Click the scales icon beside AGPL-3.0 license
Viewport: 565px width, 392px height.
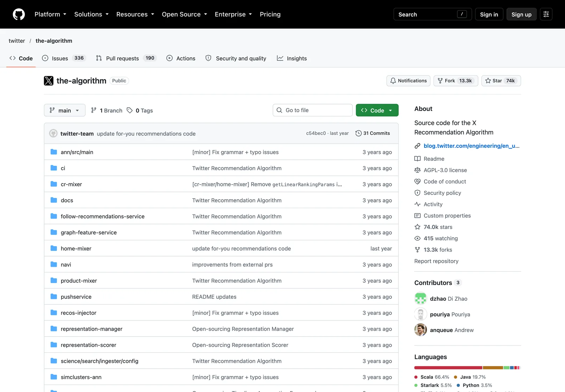click(x=417, y=170)
